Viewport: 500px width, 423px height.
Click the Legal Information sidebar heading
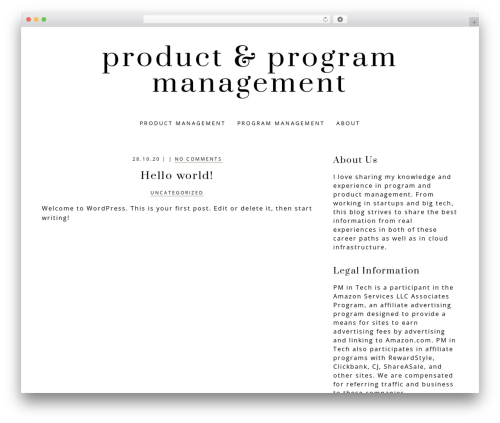pos(376,270)
